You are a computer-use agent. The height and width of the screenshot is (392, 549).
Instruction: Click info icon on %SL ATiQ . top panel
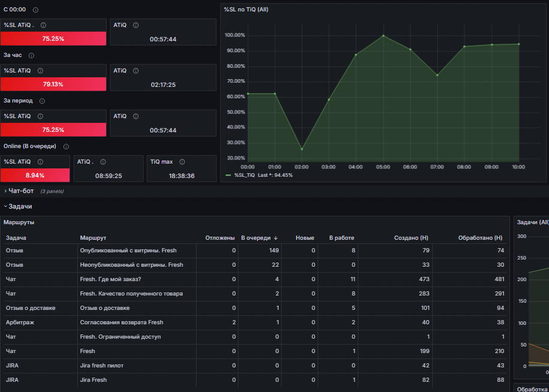click(x=43, y=25)
